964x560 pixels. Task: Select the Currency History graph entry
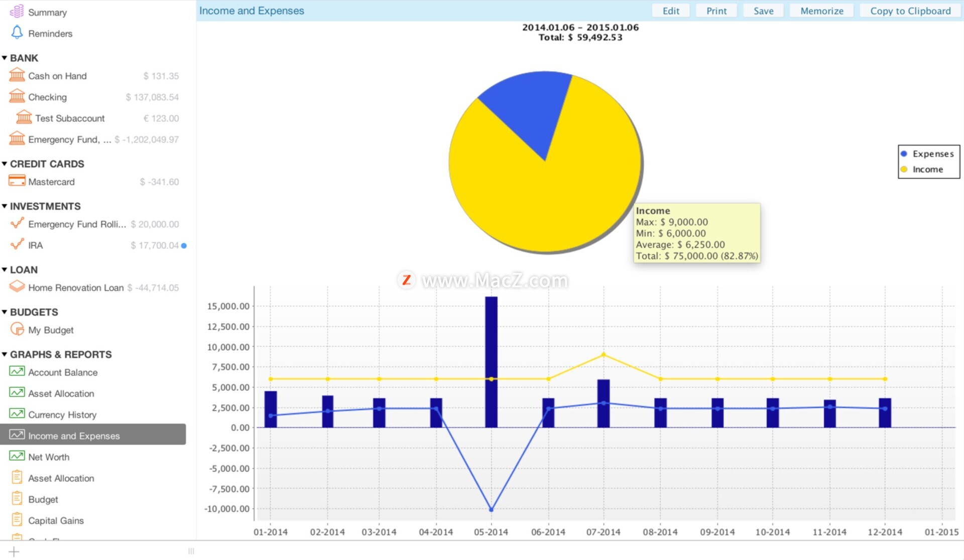[x=93, y=414]
